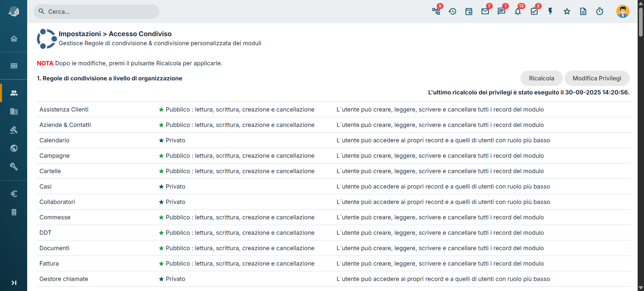The image size is (644, 291).
Task: Click the page vertical scrollbar thumb
Action: (x=641, y=22)
